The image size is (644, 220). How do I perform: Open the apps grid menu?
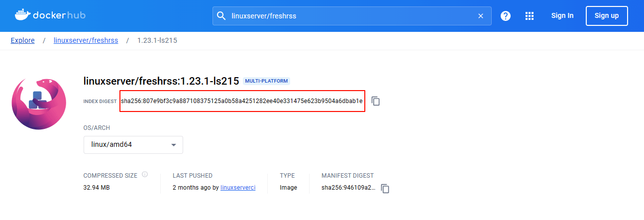(530, 16)
